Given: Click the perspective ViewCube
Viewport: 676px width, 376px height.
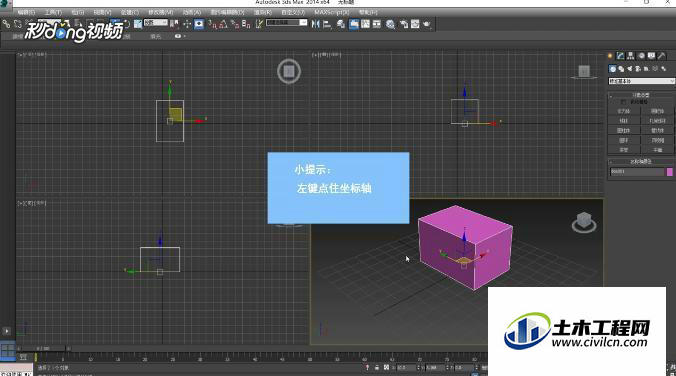Looking at the screenshot, I should coord(584,223).
